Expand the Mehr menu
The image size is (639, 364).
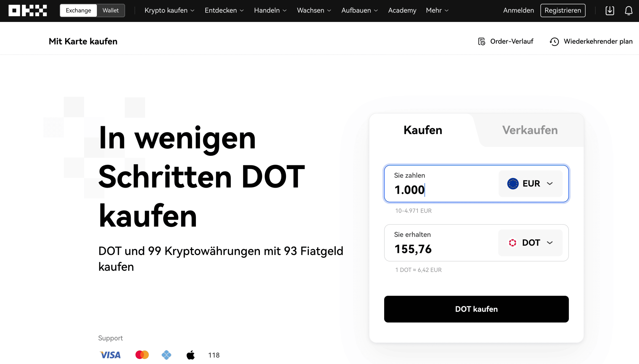point(437,10)
